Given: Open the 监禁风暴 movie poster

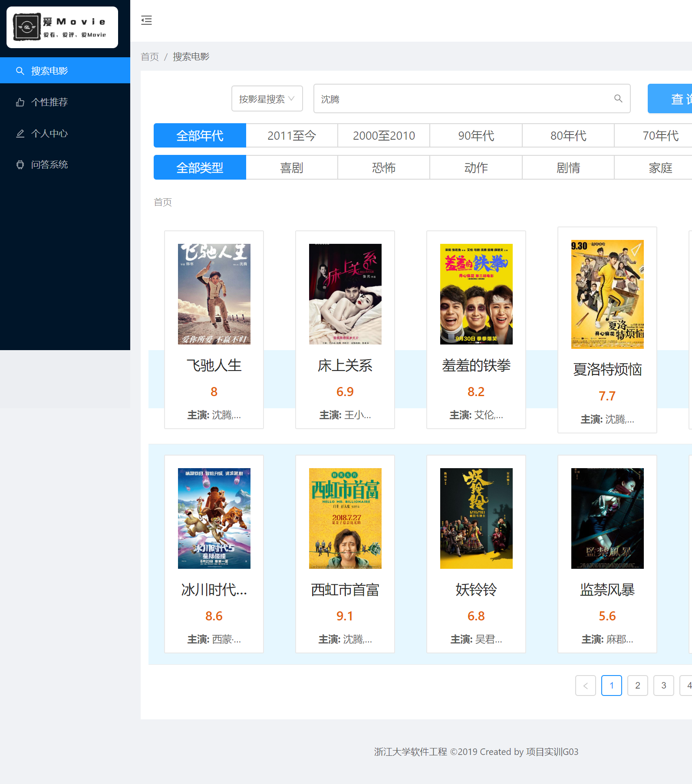Looking at the screenshot, I should (607, 518).
